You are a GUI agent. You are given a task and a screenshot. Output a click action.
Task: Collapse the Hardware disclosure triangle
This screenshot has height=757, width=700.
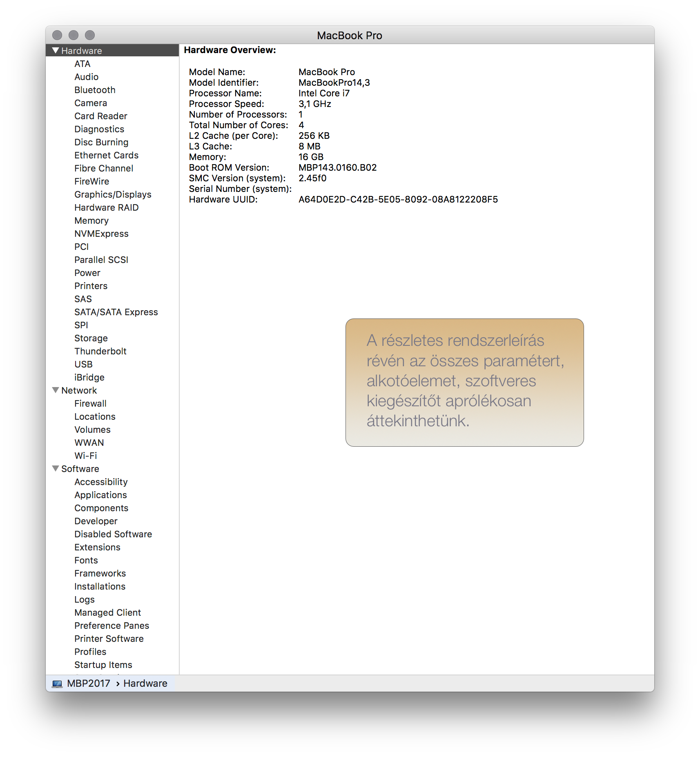tap(56, 50)
